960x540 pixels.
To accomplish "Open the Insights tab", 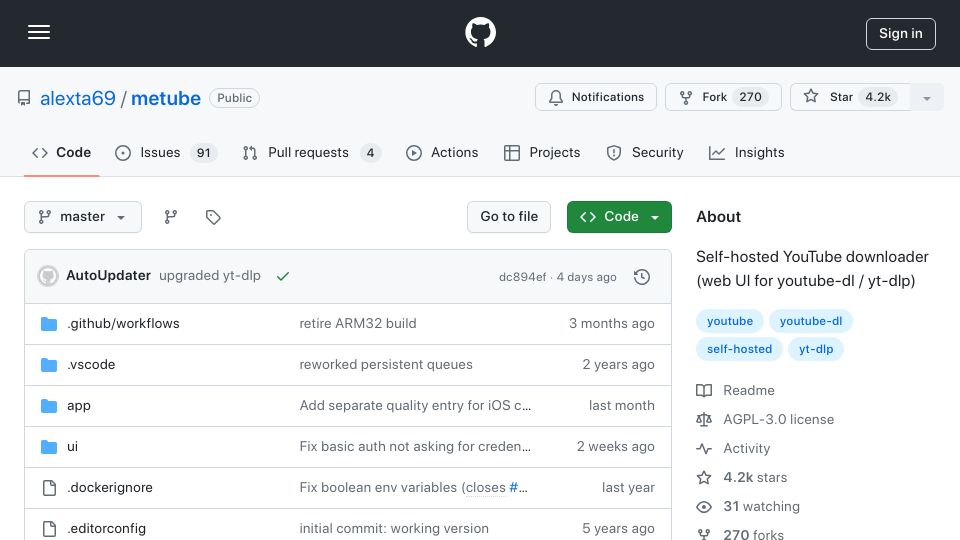I will (x=746, y=152).
